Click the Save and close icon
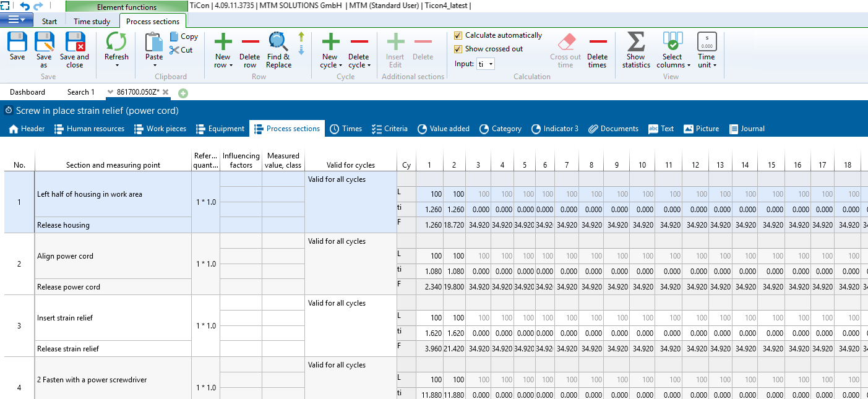 pos(74,42)
